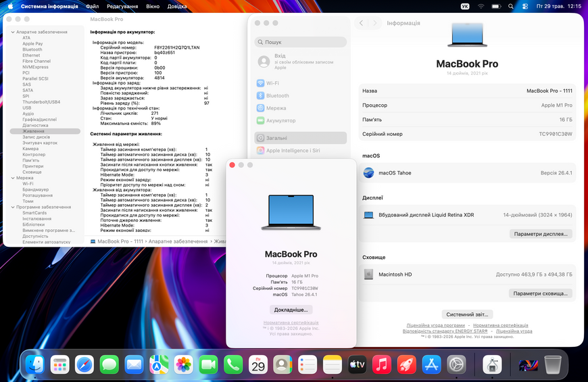Open Calendar app showing 29 in dock
The image size is (588, 382).
(x=258, y=364)
